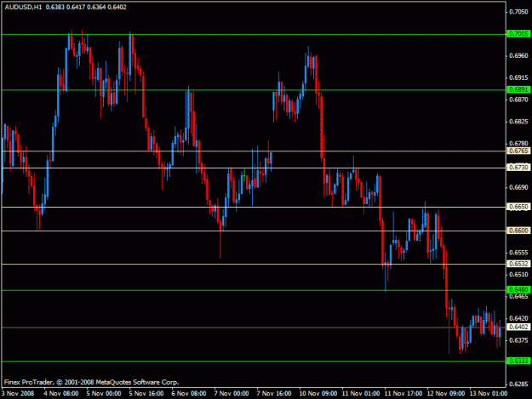Click the current price 0.6402 label

[x=518, y=327]
